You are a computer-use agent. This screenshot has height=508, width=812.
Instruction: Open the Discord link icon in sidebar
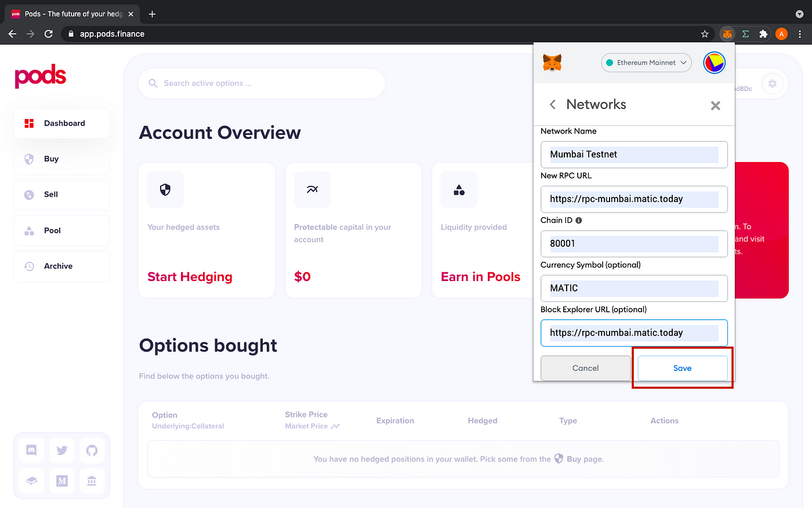pos(31,450)
